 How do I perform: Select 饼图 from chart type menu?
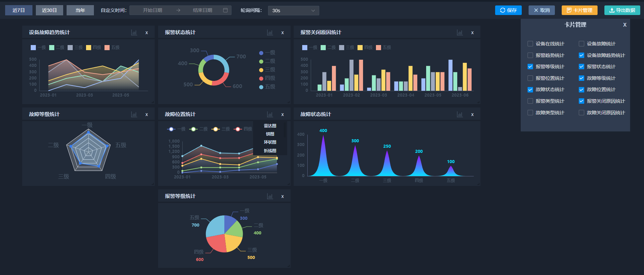click(x=270, y=134)
